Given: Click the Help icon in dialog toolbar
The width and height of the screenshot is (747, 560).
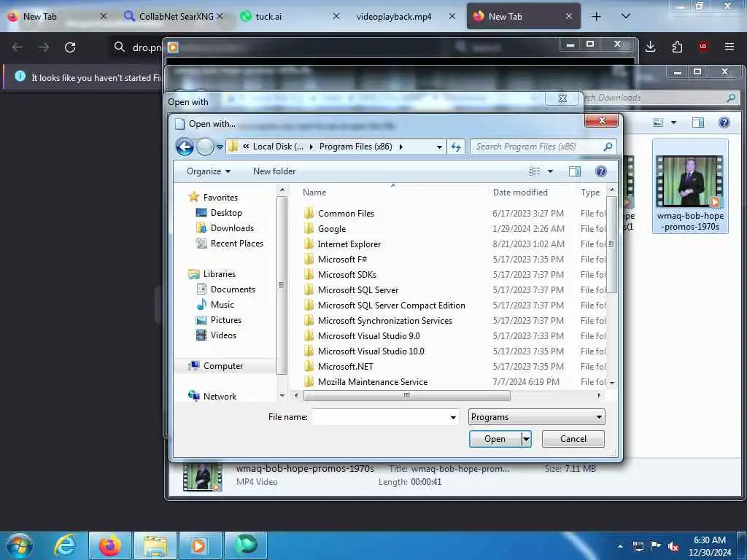Looking at the screenshot, I should (x=601, y=171).
